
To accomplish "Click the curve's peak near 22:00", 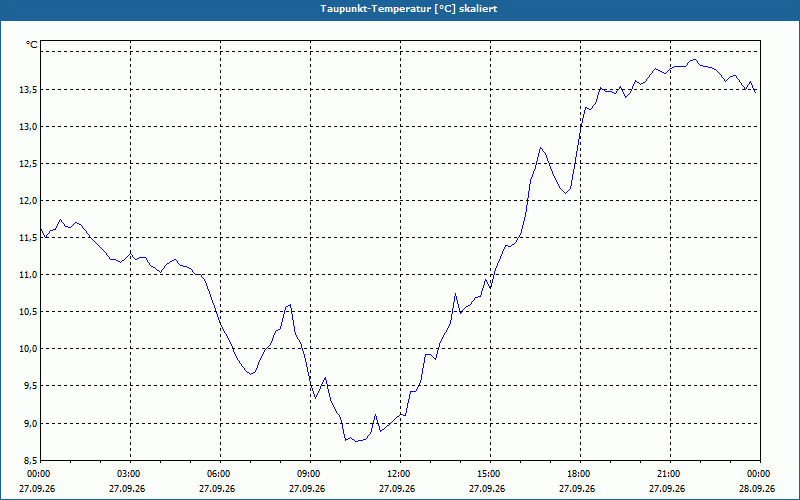I will [x=693, y=60].
